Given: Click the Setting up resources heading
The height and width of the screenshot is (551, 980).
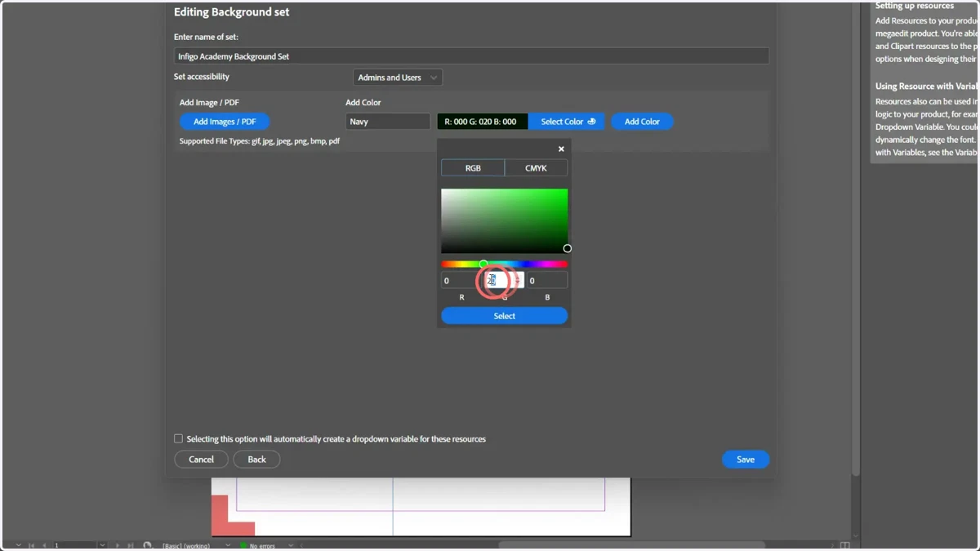Looking at the screenshot, I should click(915, 6).
